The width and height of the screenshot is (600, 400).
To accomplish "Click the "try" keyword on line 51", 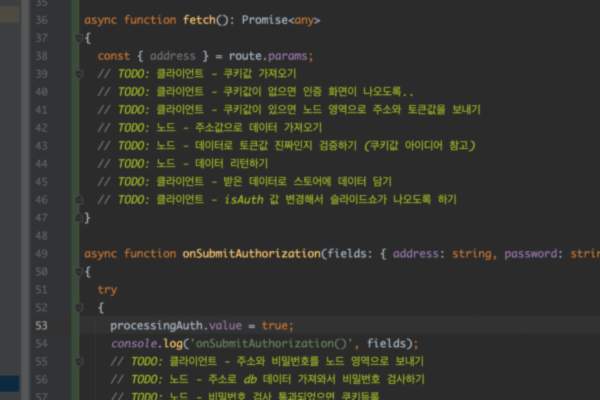I will 107,290.
